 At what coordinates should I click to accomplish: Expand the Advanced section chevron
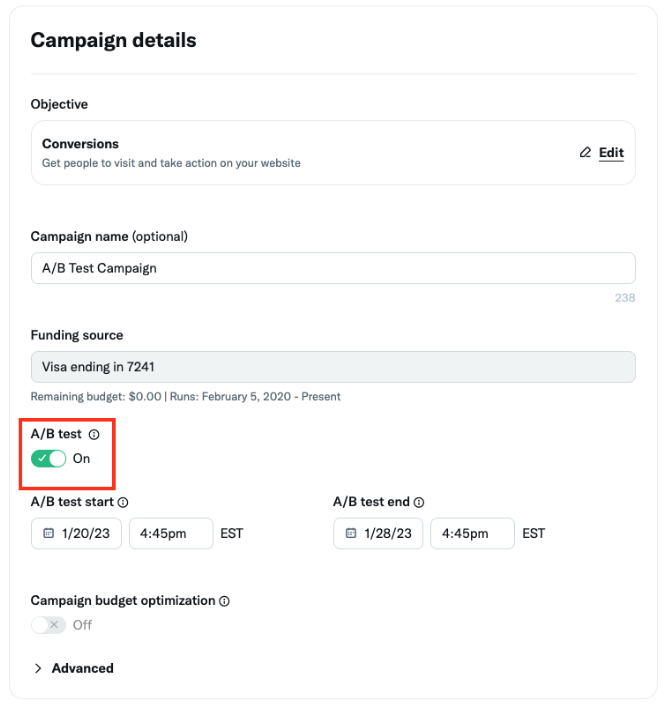pyautogui.click(x=38, y=669)
